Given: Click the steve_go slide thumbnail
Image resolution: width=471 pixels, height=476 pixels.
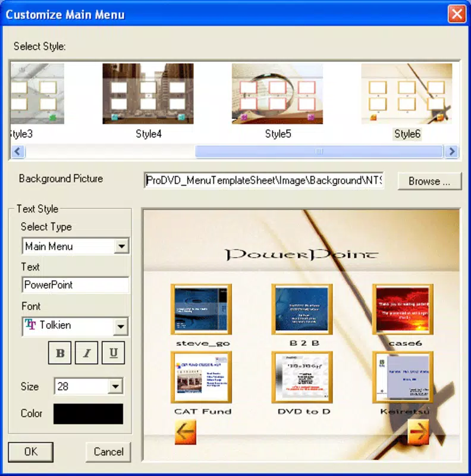Looking at the screenshot, I should point(201,309).
